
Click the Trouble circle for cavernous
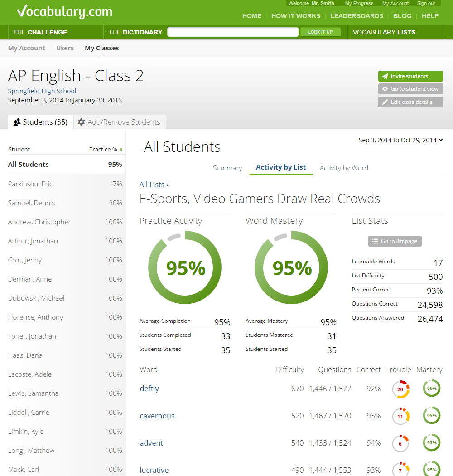point(400,417)
